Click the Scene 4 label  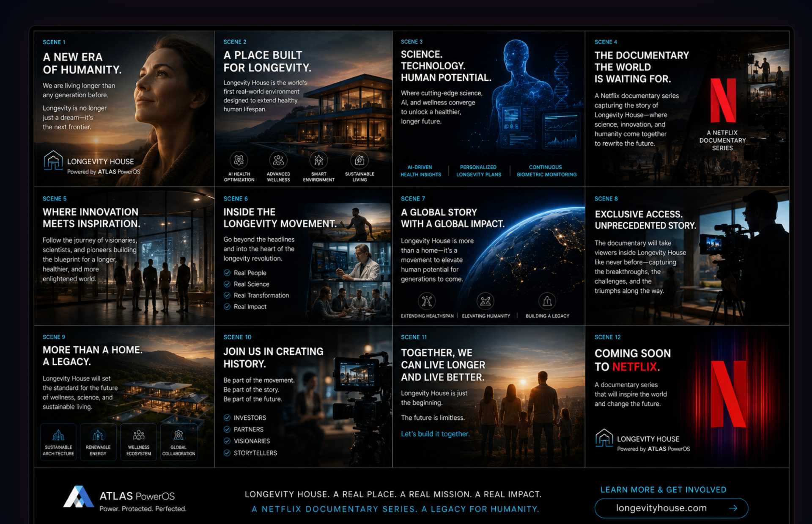pyautogui.click(x=606, y=42)
